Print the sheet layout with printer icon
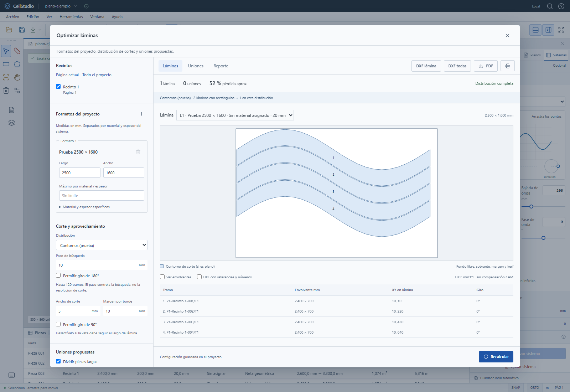The image size is (570, 392). coord(508,66)
